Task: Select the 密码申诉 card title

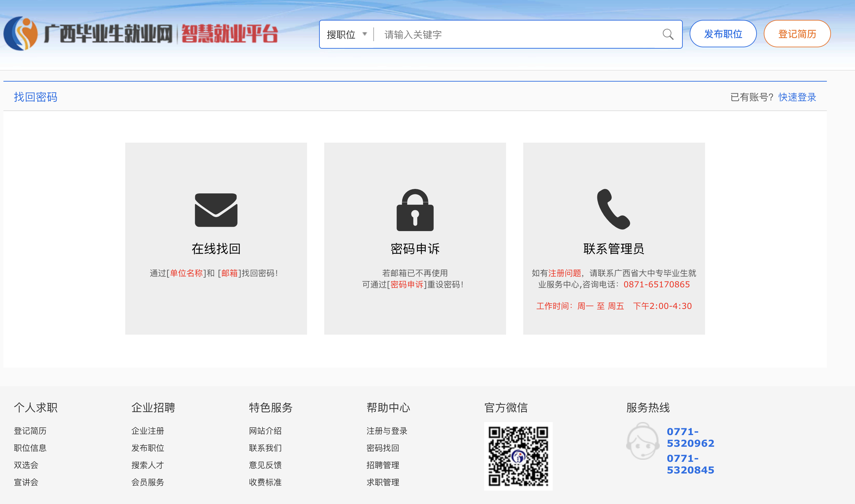Action: 415,249
